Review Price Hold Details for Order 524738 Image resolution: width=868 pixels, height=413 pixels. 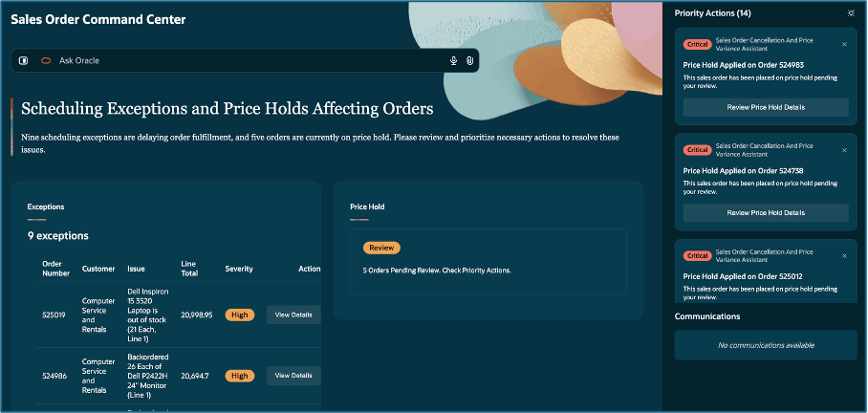[766, 213]
